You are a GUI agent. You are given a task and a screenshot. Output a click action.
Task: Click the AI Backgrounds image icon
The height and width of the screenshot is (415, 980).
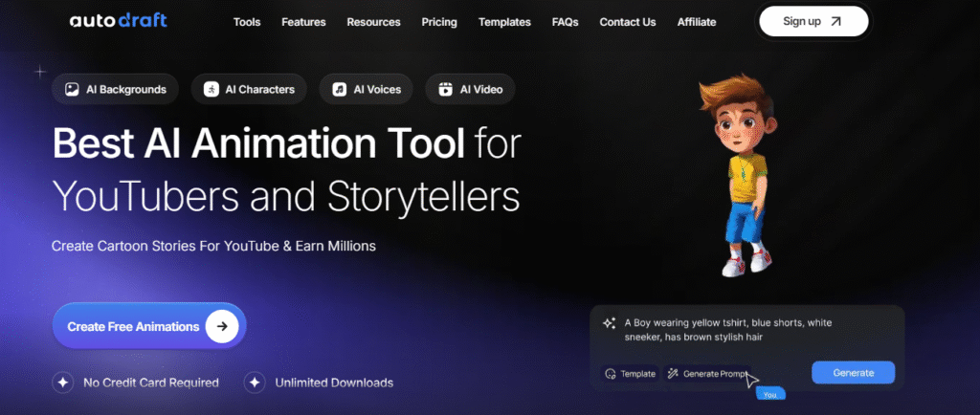(x=72, y=90)
